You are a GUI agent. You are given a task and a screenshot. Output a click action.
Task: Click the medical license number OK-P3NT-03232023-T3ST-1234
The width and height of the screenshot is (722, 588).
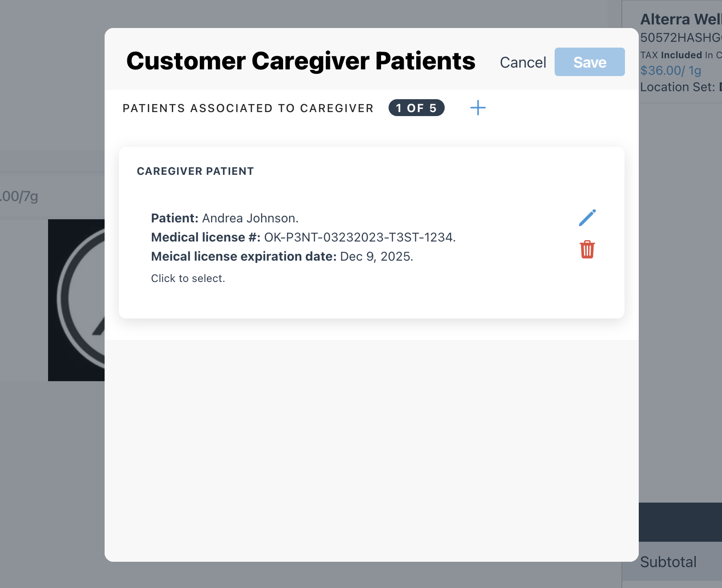(359, 238)
